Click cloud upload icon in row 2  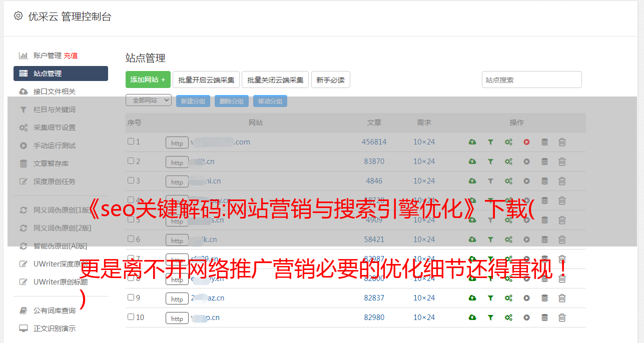click(472, 161)
